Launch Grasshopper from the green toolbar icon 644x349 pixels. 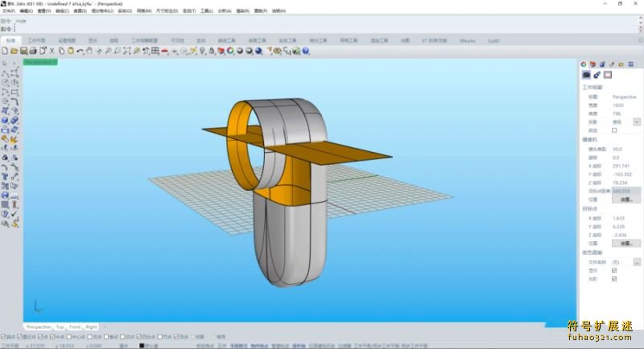tap(295, 51)
